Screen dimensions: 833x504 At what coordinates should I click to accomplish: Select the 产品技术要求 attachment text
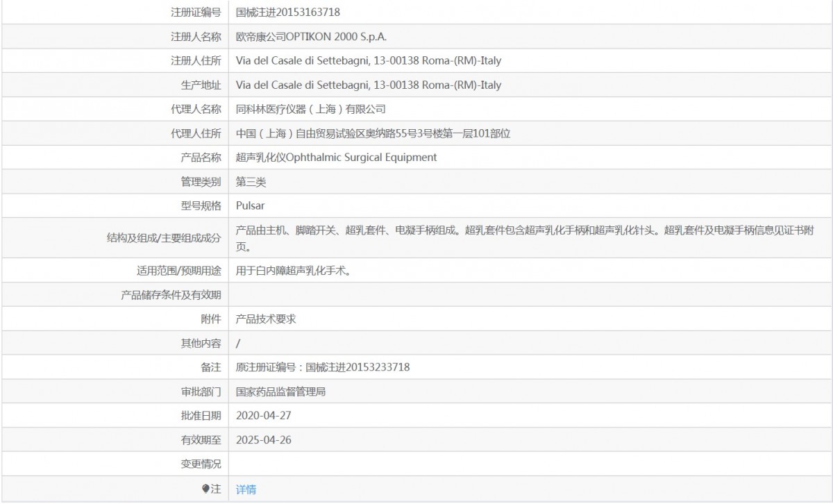[266, 319]
